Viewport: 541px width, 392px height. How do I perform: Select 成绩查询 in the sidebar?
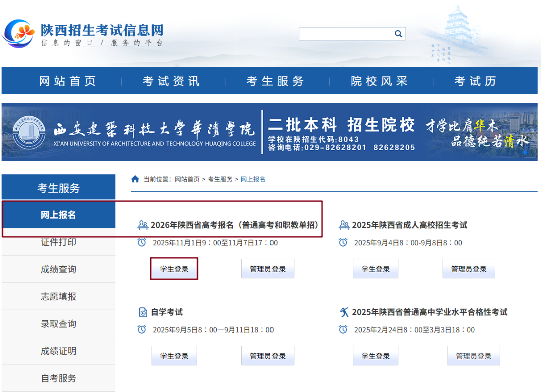click(x=58, y=269)
